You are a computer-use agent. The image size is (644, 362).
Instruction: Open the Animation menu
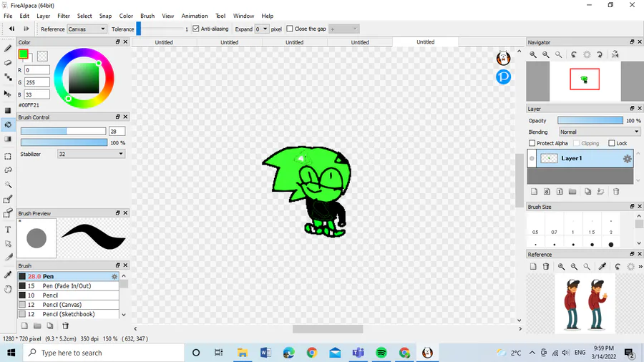coord(194,16)
